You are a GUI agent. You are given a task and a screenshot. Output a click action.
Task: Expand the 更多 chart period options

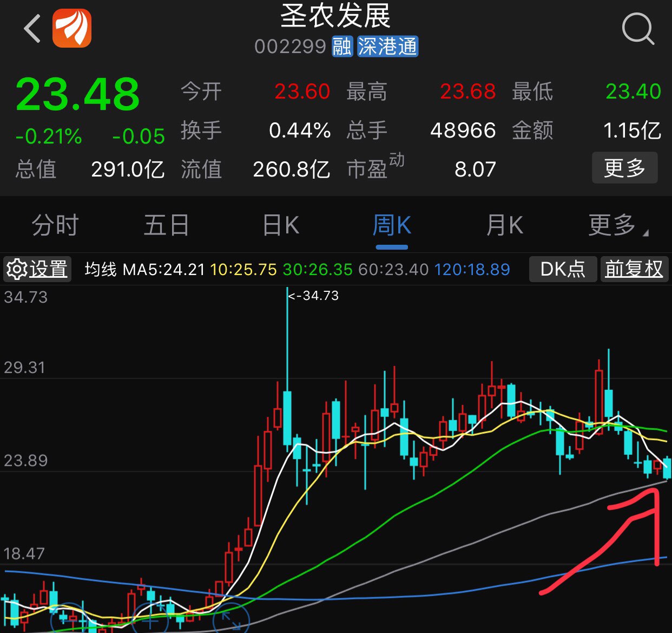(x=614, y=225)
